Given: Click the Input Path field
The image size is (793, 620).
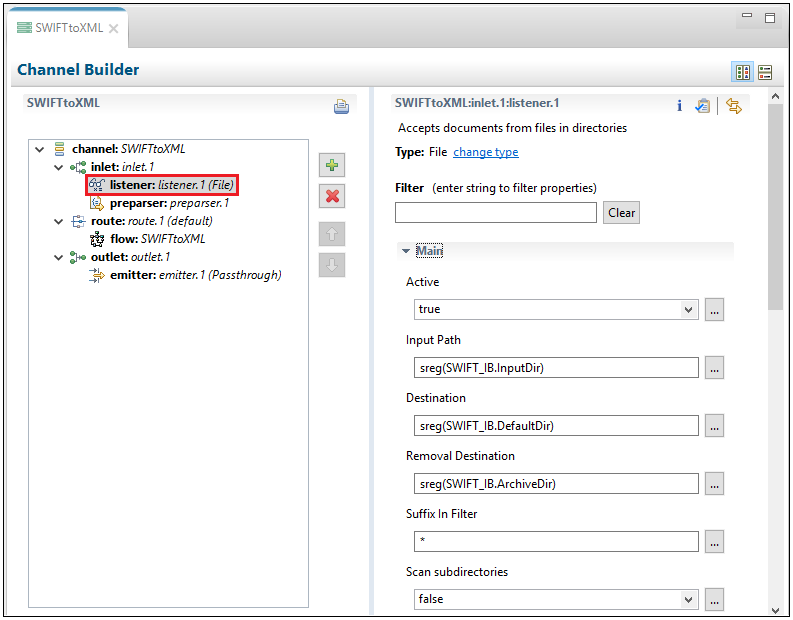Looking at the screenshot, I should (x=556, y=368).
